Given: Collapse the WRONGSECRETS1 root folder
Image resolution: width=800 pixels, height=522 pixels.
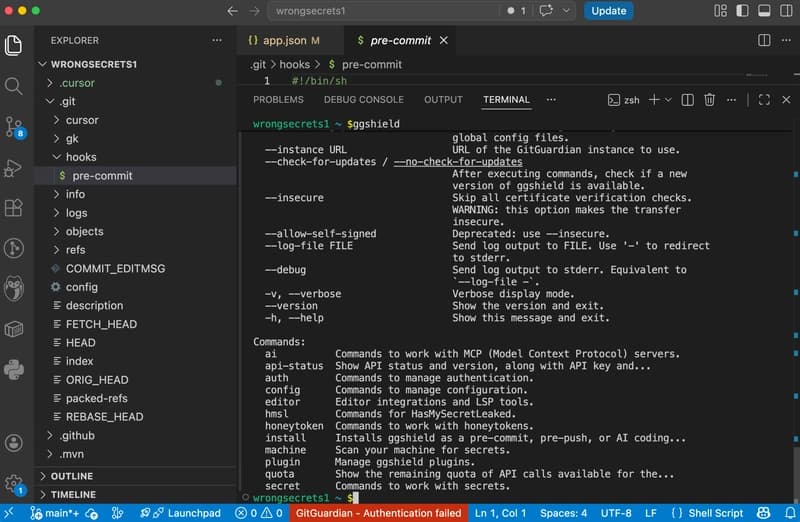Looking at the screenshot, I should click(x=136, y=64).
